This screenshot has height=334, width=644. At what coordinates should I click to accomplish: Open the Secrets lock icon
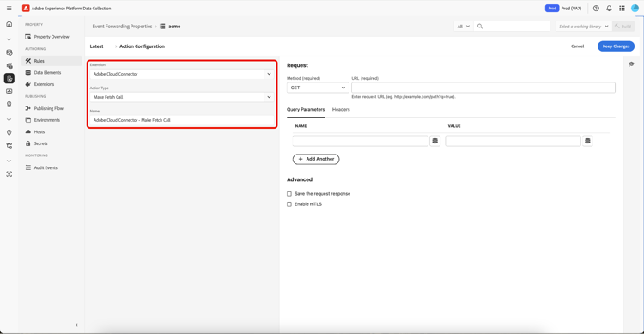click(28, 143)
